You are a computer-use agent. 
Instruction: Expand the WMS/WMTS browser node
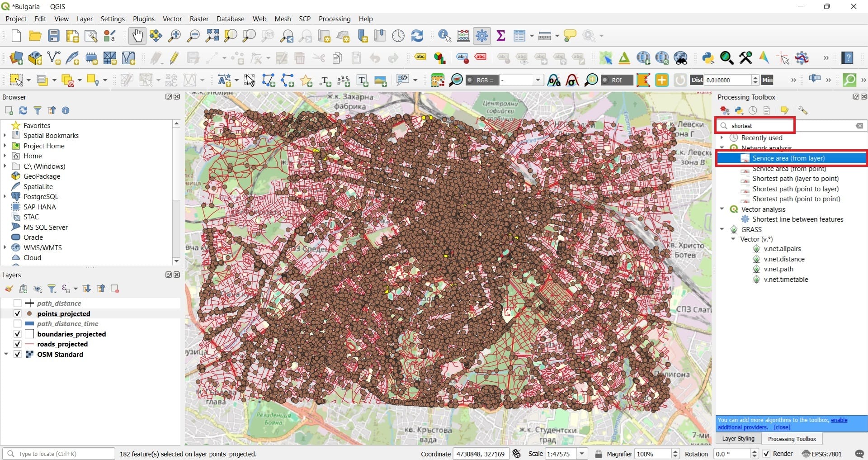click(x=5, y=247)
